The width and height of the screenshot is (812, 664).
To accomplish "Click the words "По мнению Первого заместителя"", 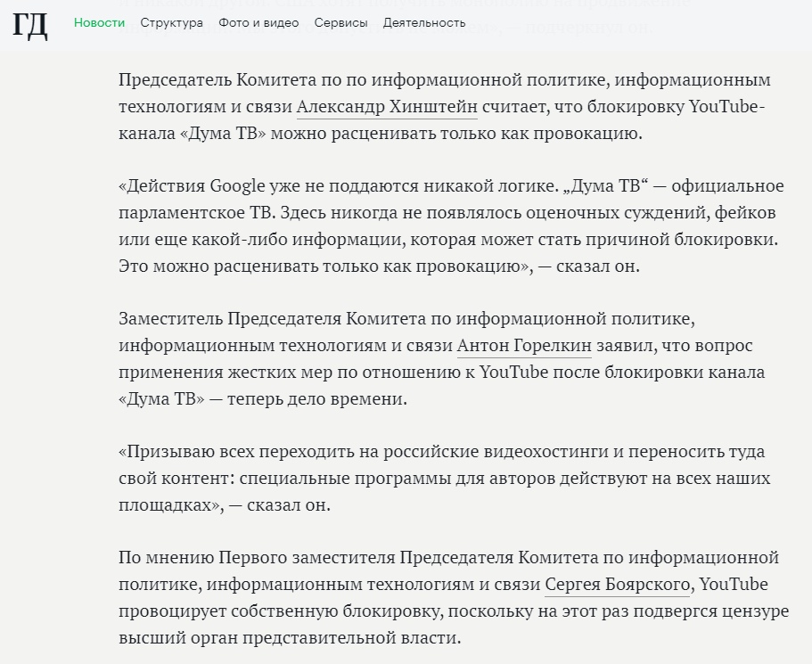I will [x=257, y=558].
